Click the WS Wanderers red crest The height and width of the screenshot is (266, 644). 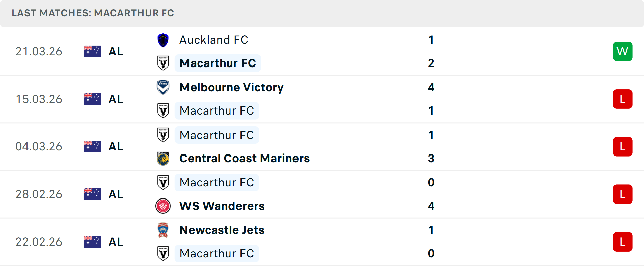163,206
